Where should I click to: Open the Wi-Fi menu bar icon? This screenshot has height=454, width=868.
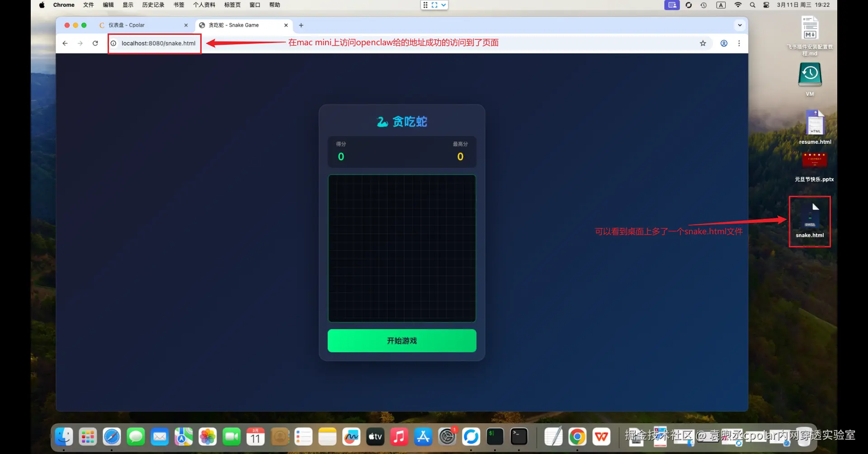point(738,5)
